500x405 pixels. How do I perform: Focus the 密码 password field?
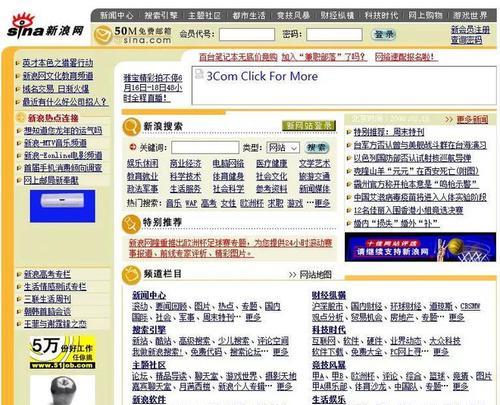coord(334,34)
